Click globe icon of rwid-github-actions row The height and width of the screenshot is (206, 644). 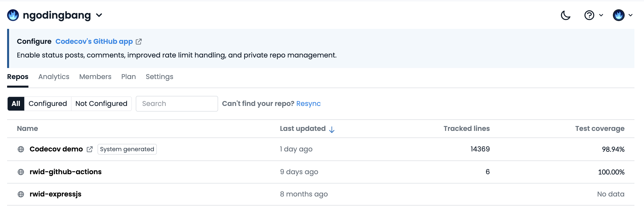(x=21, y=172)
